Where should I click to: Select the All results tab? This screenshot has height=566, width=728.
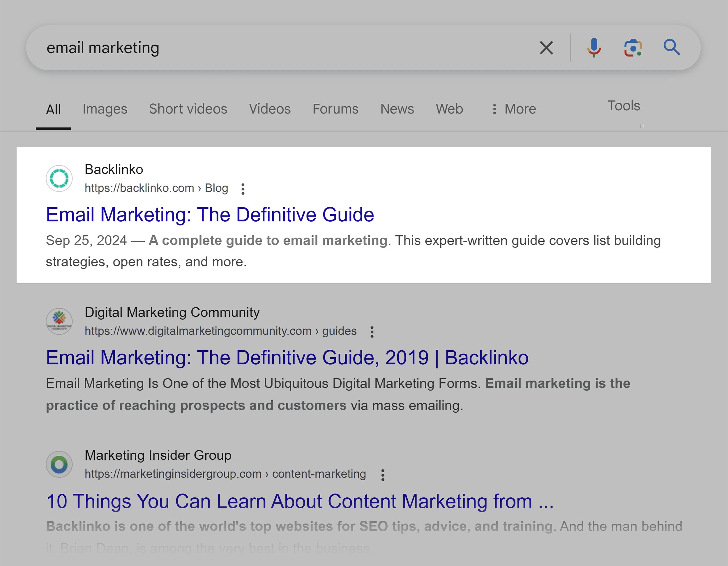[53, 109]
